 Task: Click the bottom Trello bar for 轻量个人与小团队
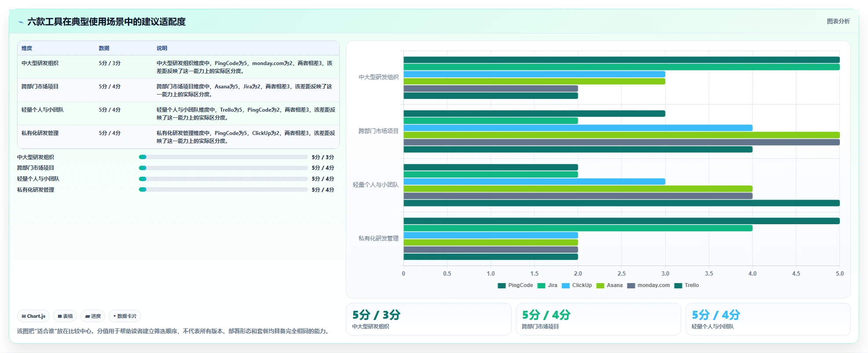(x=621, y=203)
